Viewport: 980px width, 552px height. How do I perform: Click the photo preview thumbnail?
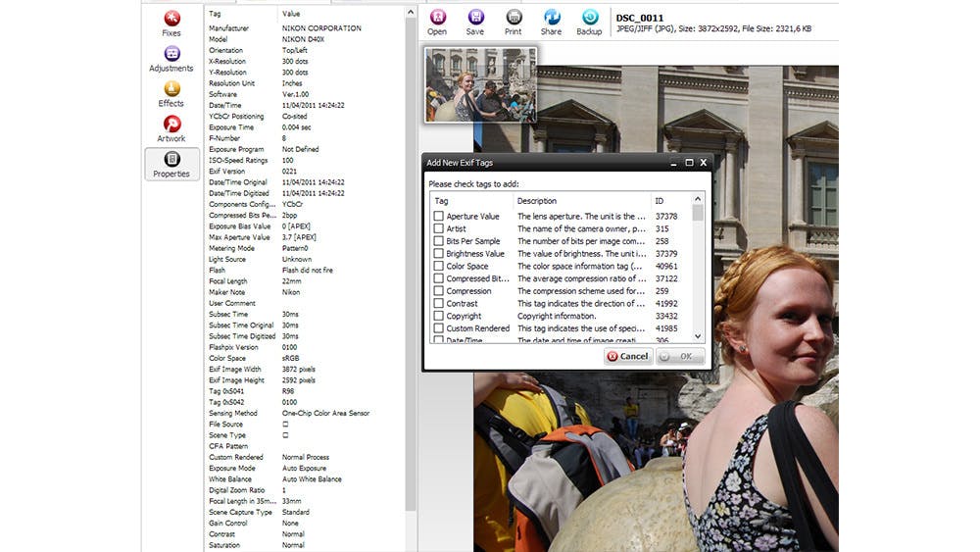point(480,85)
